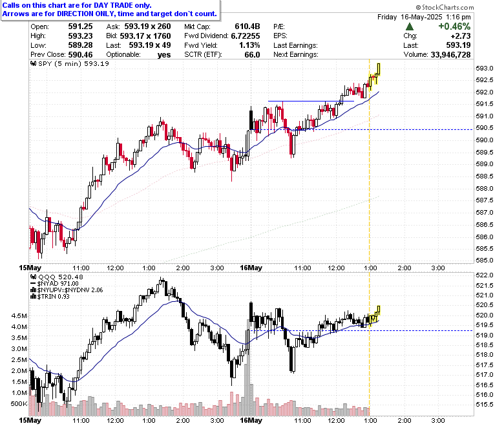Click the bar icon beside $NYUPV:$NYDNV

tap(33, 290)
